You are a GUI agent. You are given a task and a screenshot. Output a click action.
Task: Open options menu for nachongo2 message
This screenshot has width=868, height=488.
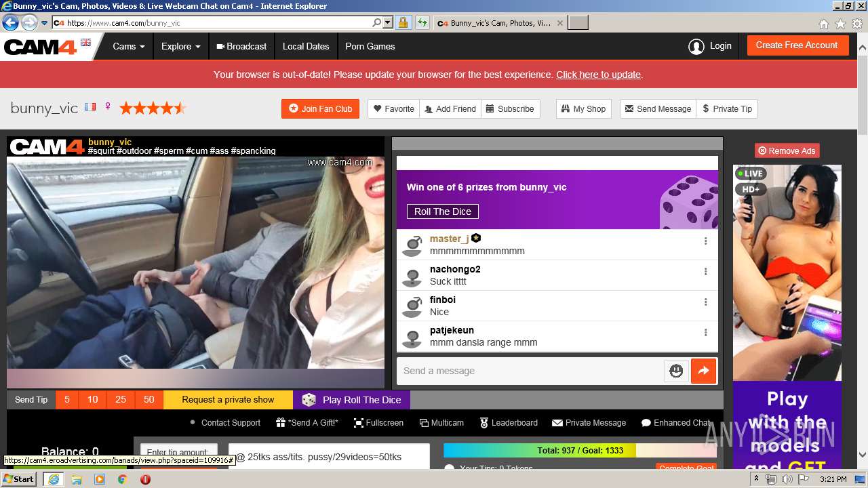(x=705, y=271)
